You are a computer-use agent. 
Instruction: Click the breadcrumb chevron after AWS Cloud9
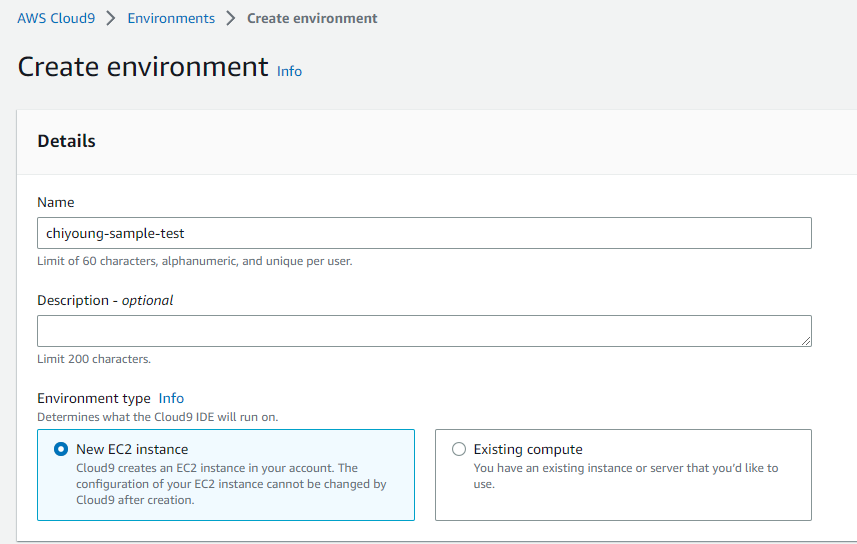click(x=111, y=18)
